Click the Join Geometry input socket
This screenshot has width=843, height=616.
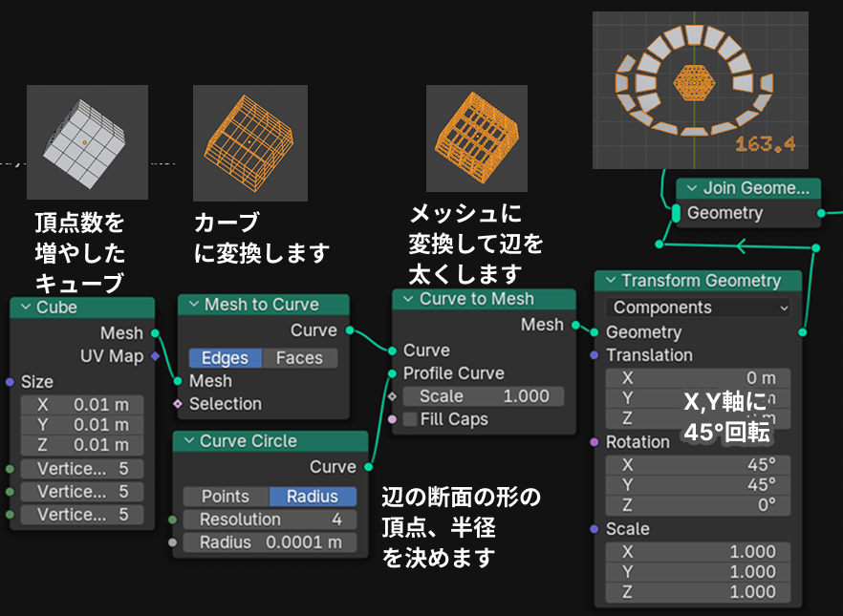(676, 214)
